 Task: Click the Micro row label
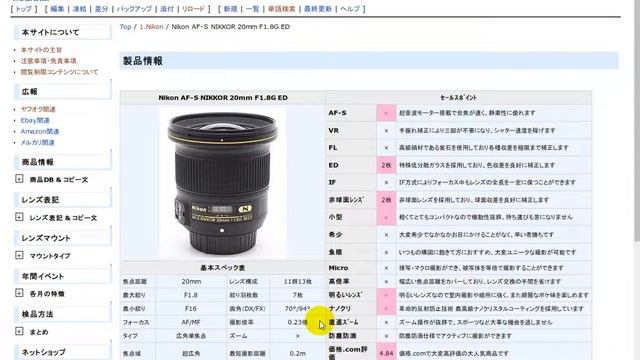point(338,268)
